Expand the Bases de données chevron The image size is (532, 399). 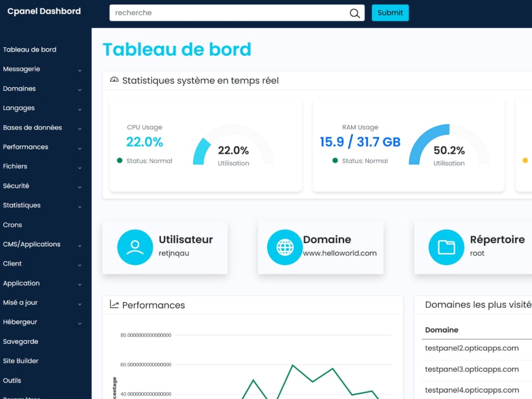[80, 129]
